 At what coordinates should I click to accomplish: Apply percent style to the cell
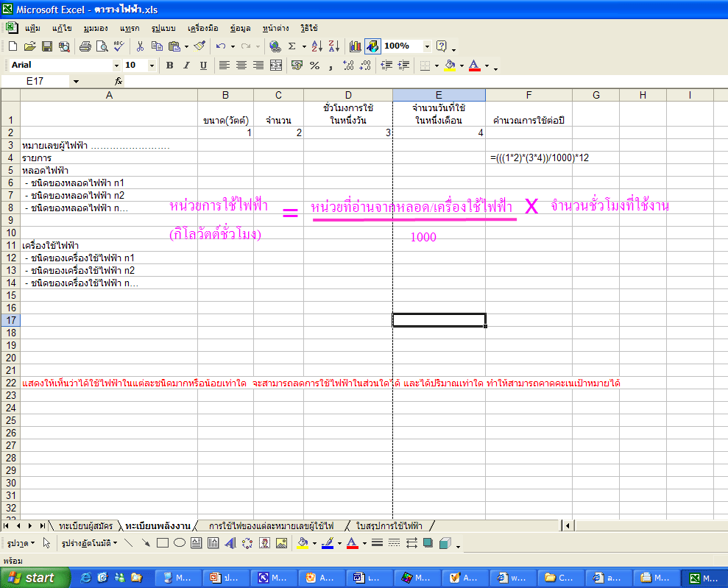314,65
